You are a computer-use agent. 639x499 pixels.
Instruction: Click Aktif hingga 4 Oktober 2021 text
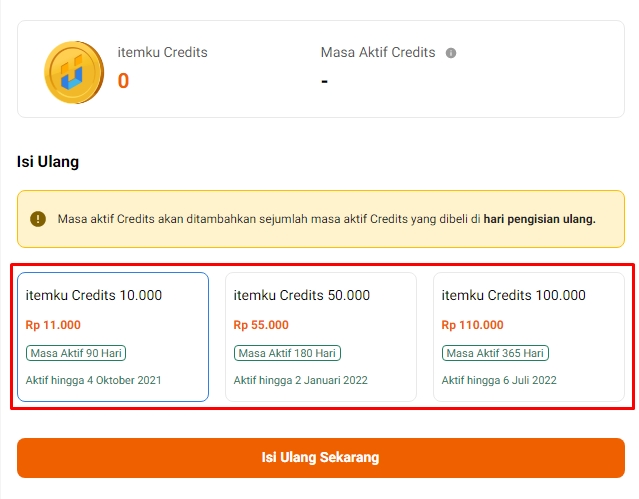click(93, 380)
